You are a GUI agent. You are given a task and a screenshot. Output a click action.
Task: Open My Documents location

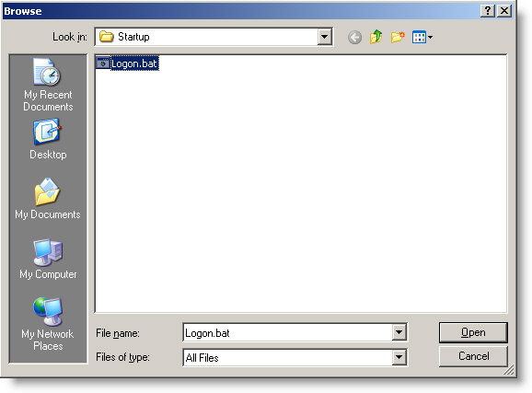pyautogui.click(x=48, y=199)
